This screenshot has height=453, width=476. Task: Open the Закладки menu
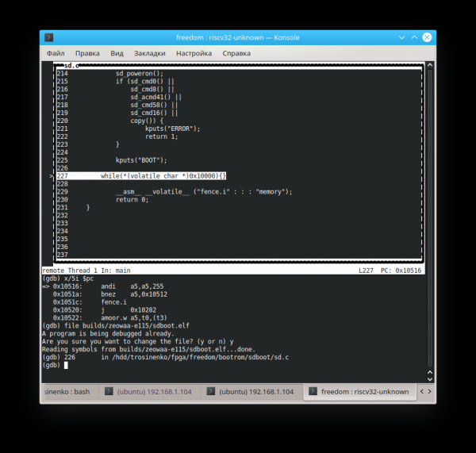pyautogui.click(x=150, y=53)
